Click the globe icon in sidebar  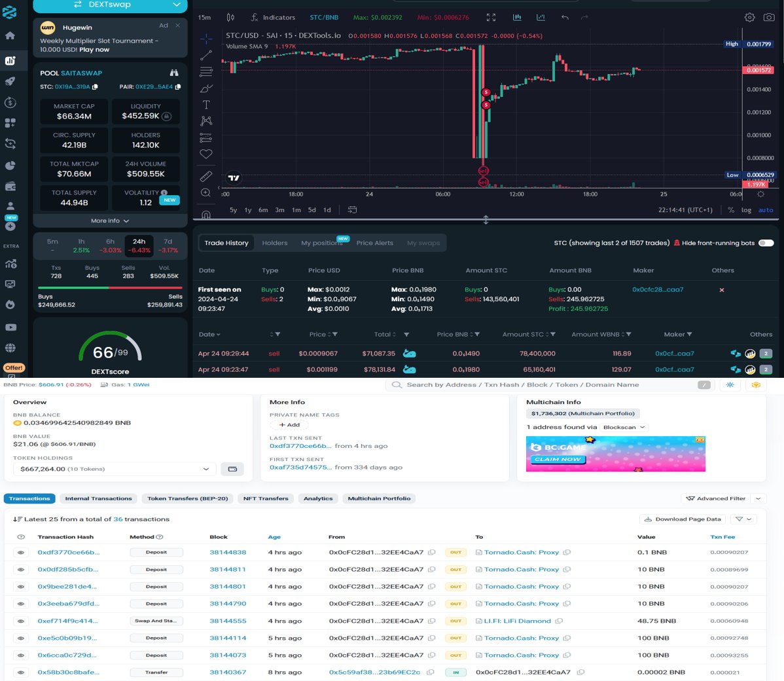(x=10, y=348)
